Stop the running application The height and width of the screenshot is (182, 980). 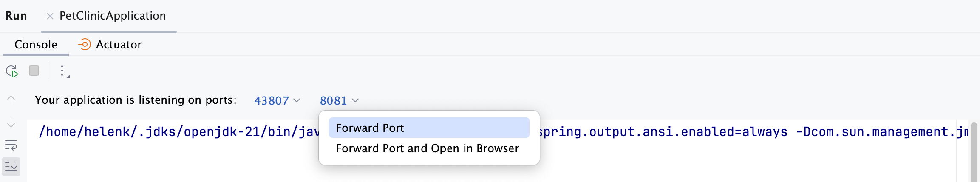[34, 71]
